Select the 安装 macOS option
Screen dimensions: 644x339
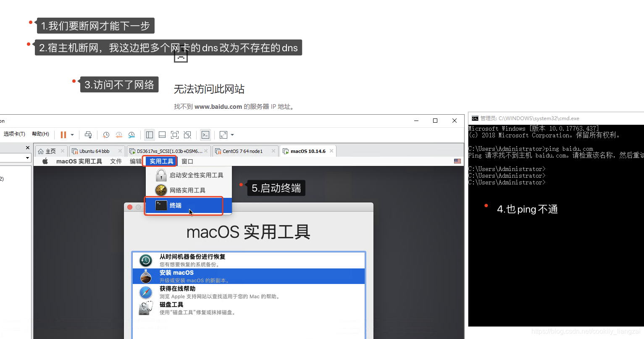(x=249, y=276)
